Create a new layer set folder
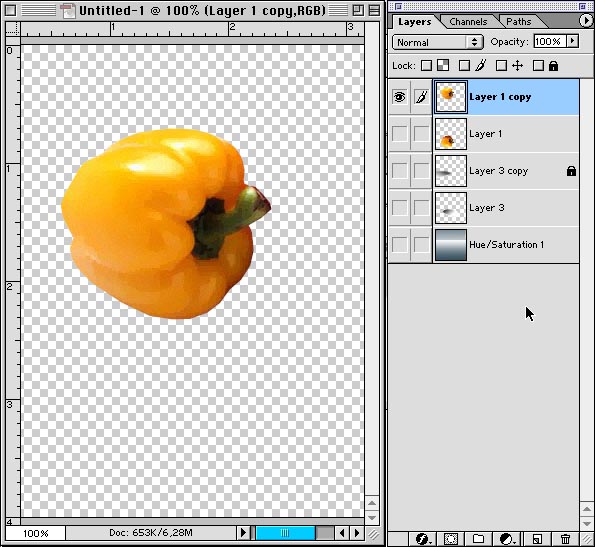Viewport: 595px width, 547px height. (x=479, y=539)
